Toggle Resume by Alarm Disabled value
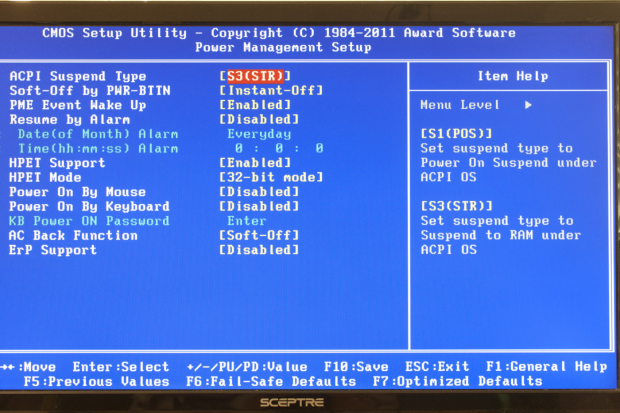Viewport: 620px width, 413px height. [259, 119]
